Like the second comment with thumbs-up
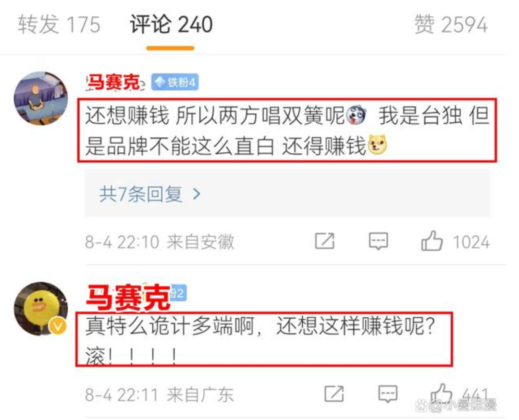This screenshot has height=420, width=519. [x=441, y=393]
